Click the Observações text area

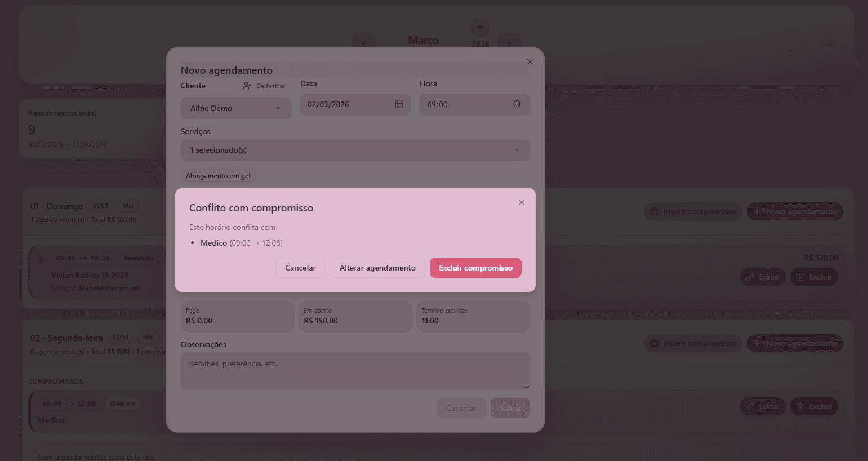(355, 371)
